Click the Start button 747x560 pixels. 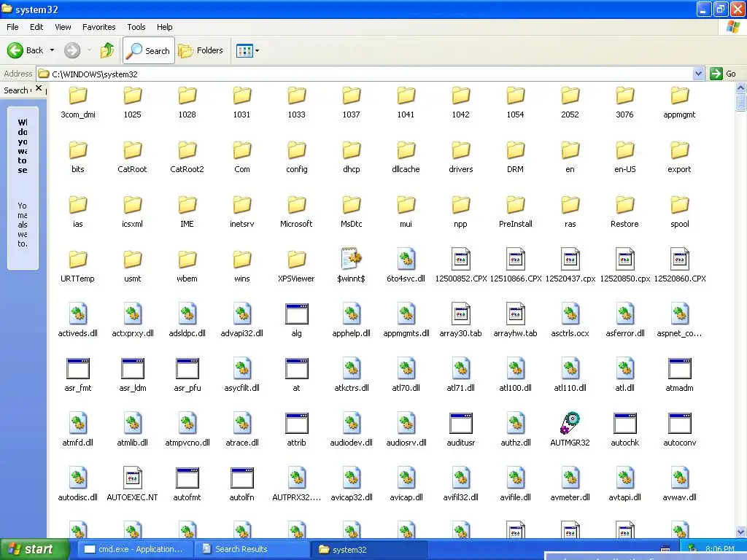pyautogui.click(x=34, y=549)
